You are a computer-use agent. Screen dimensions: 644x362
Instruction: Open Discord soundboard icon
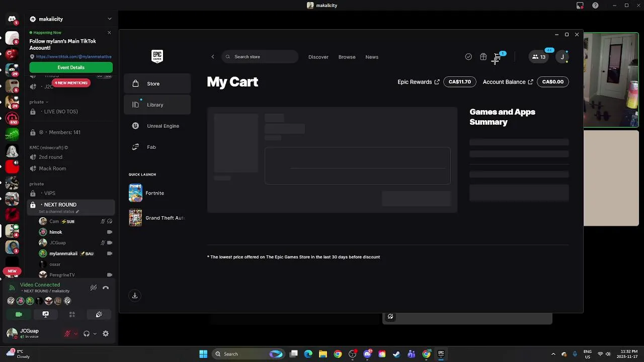point(99,314)
